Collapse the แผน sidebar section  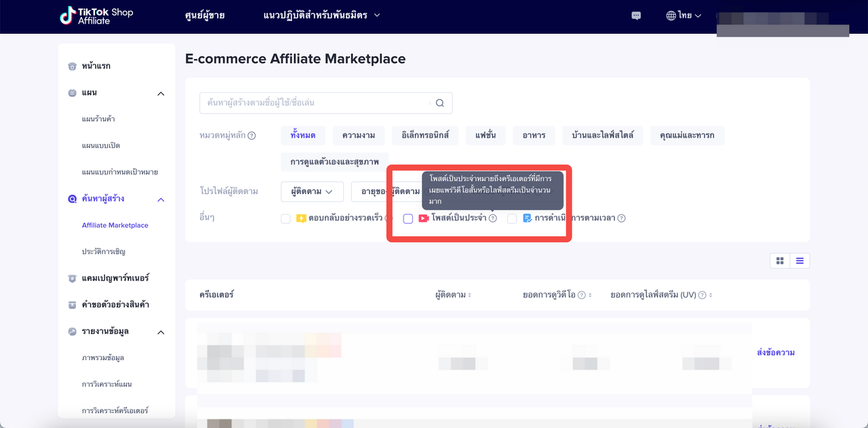pyautogui.click(x=161, y=94)
